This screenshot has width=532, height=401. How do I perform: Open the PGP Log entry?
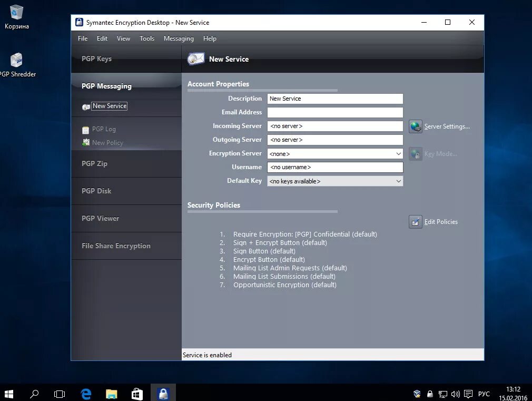pos(104,129)
